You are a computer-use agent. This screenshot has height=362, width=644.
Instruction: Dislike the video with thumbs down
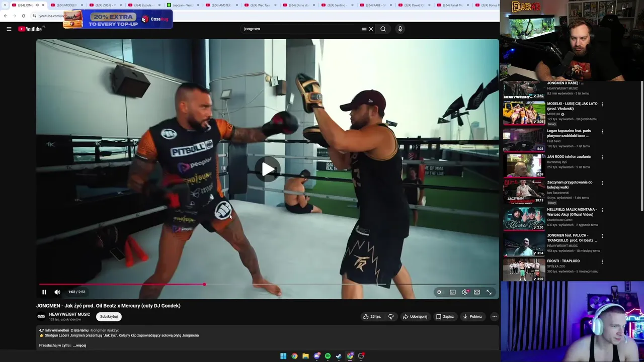[x=391, y=317]
